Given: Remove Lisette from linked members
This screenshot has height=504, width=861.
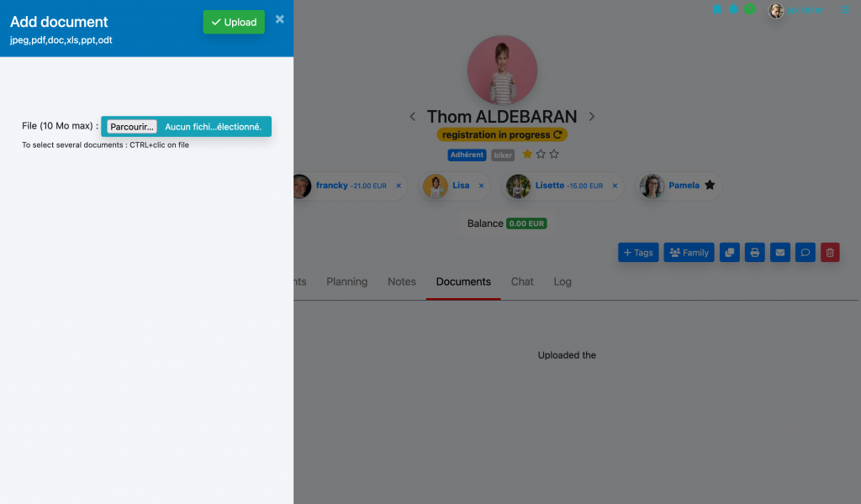Looking at the screenshot, I should point(615,186).
